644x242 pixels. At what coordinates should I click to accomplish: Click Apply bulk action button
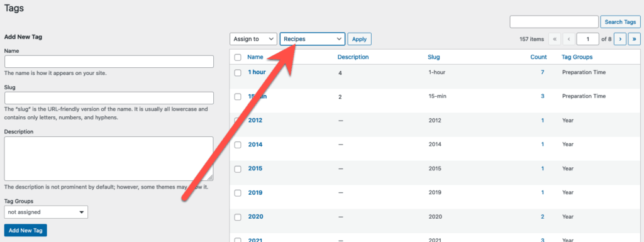tap(359, 39)
